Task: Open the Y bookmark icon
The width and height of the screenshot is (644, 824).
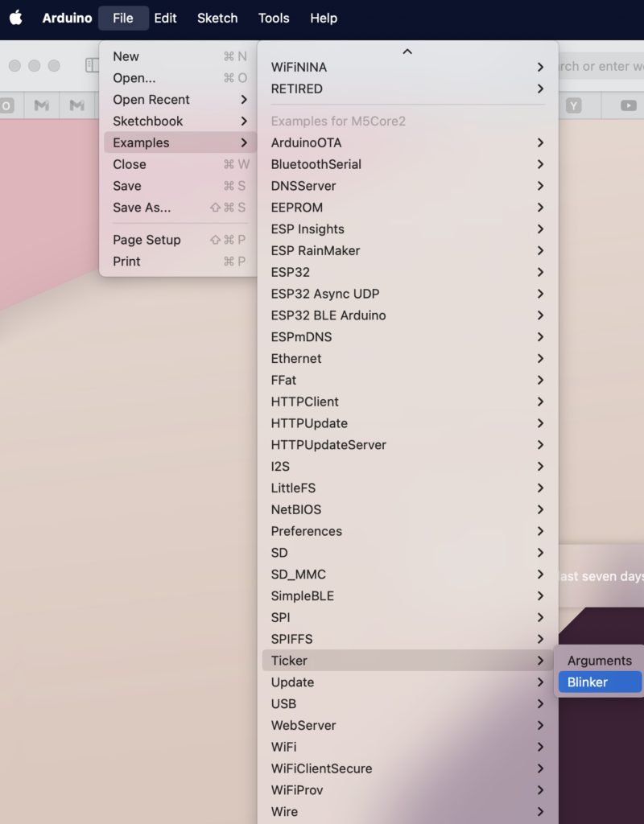Action: [573, 105]
